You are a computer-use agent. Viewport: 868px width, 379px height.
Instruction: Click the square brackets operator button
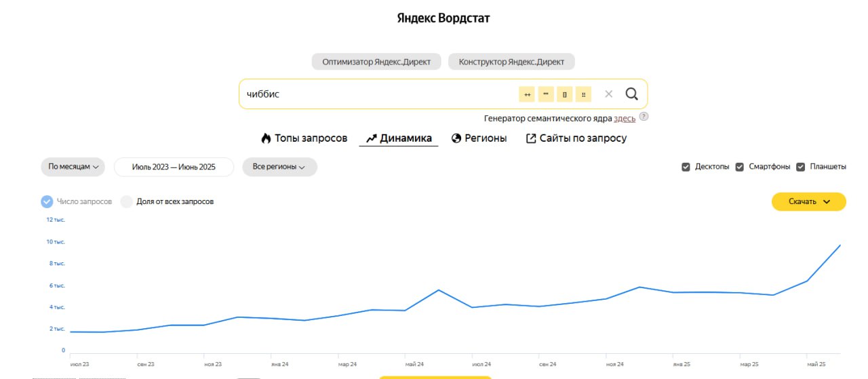(x=565, y=94)
